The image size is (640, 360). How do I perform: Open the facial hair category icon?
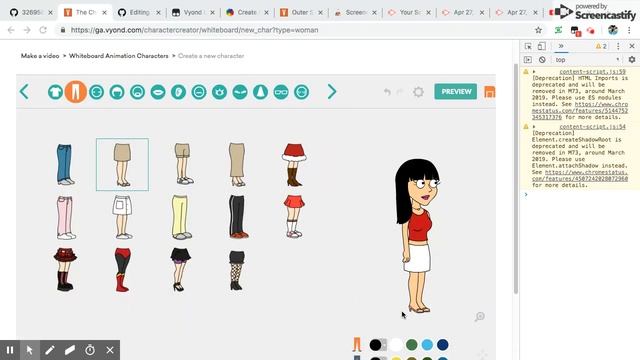[x=138, y=92]
